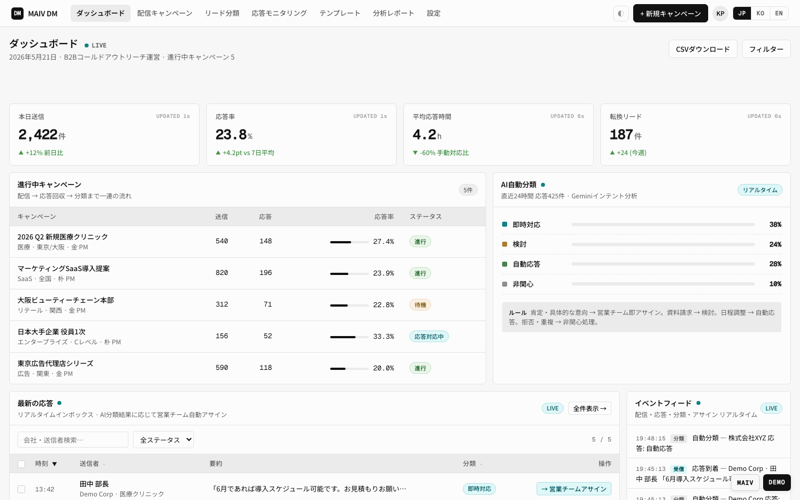Click the 待機 badge for 大阪ビューティーチェーン本部

(420, 305)
